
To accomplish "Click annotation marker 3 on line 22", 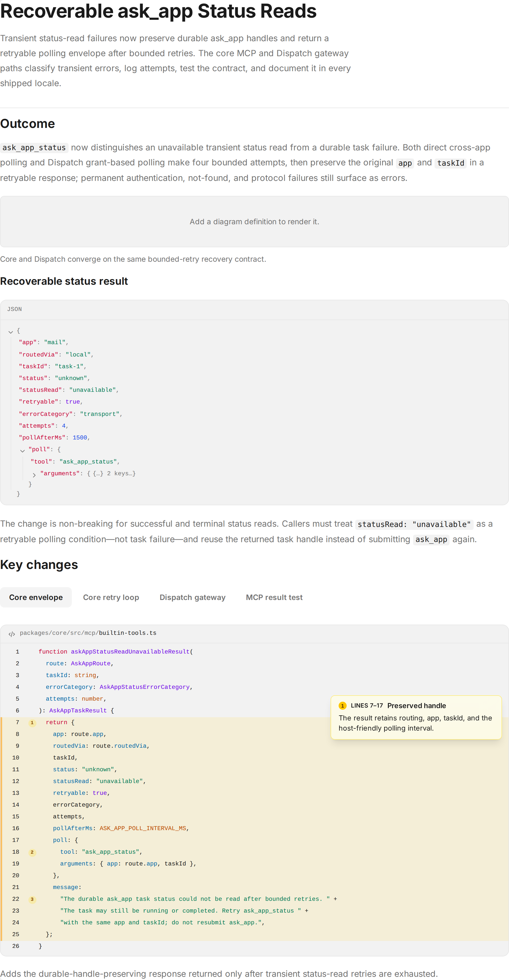I will point(32,899).
